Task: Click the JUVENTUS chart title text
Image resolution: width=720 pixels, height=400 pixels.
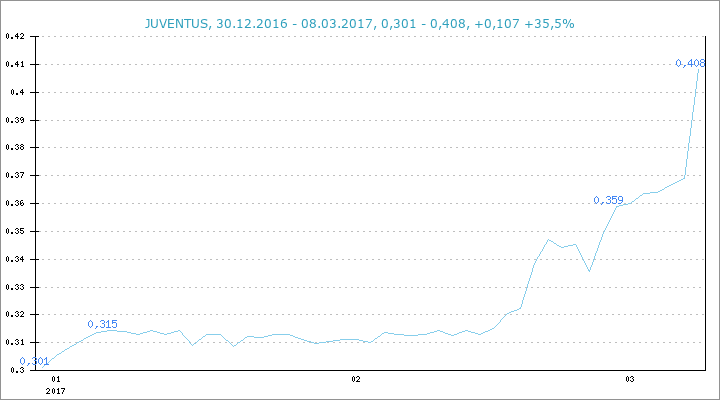Action: coord(360,23)
